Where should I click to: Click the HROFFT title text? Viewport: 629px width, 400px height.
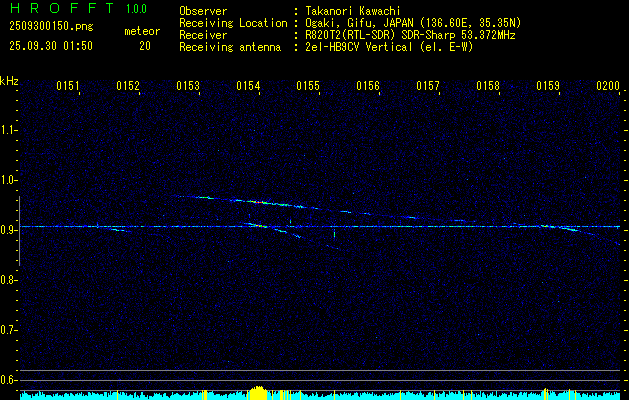click(62, 8)
